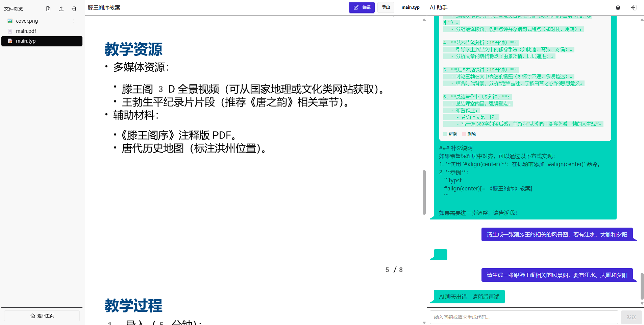Click the 导出 export button
Viewport: 644px width, 325px height.
pyautogui.click(x=386, y=7)
